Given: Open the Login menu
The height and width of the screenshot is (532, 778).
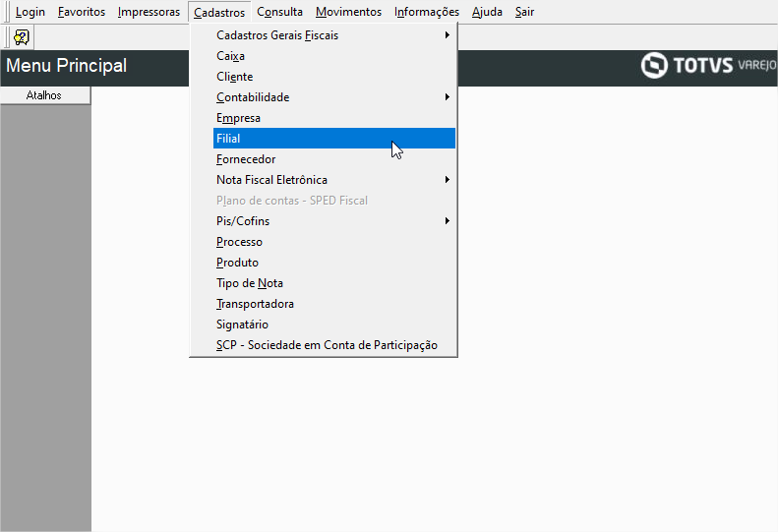Looking at the screenshot, I should pos(30,12).
